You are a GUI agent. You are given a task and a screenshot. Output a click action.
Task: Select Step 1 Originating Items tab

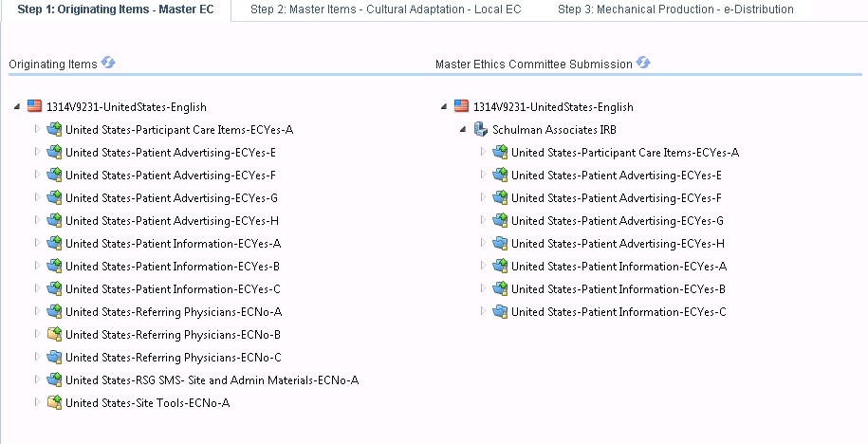tap(116, 9)
